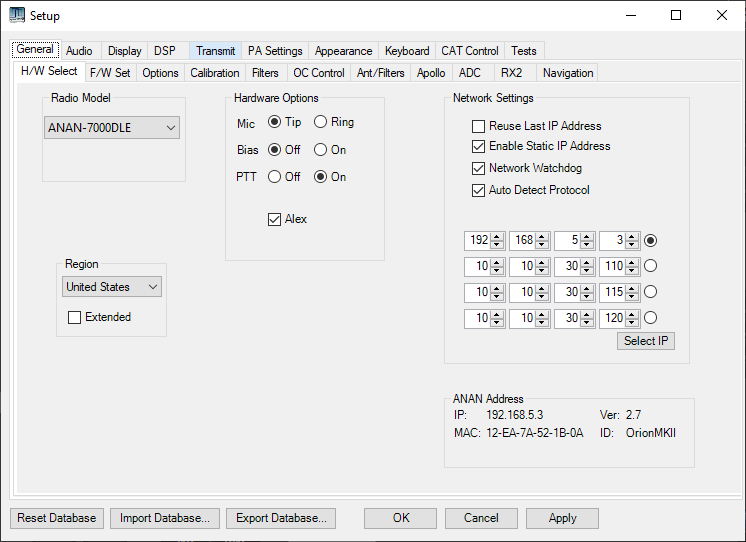Open the Region United States dropdown
The width and height of the screenshot is (746, 542).
[x=112, y=287]
